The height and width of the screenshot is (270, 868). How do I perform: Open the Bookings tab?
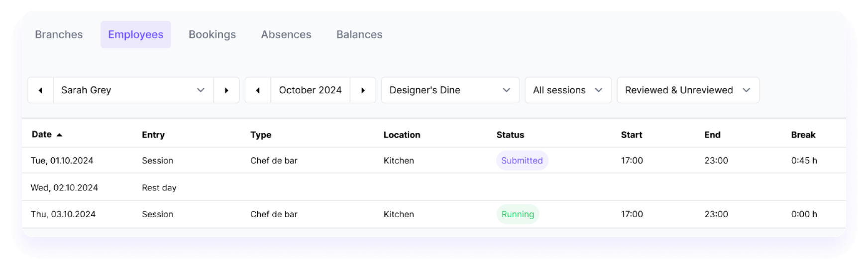pyautogui.click(x=212, y=35)
